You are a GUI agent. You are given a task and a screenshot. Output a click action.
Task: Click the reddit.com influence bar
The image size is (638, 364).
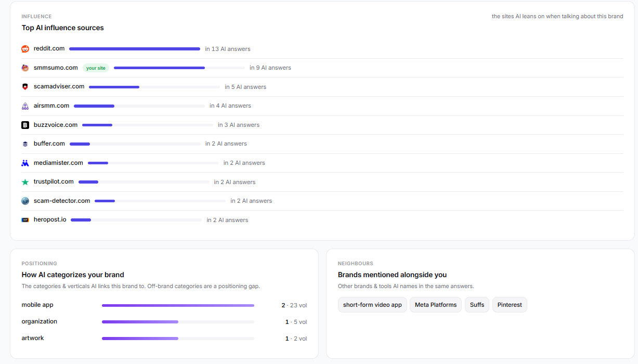point(135,49)
